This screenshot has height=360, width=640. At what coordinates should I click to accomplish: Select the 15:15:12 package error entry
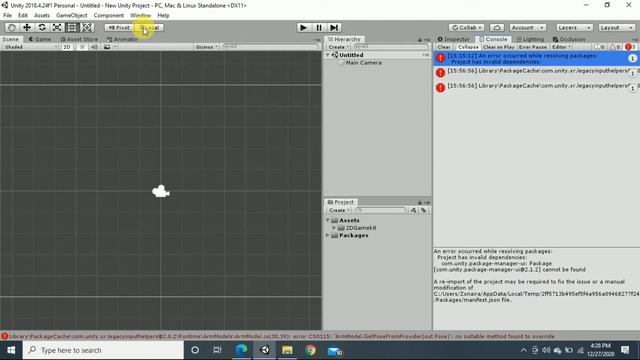coord(536,59)
